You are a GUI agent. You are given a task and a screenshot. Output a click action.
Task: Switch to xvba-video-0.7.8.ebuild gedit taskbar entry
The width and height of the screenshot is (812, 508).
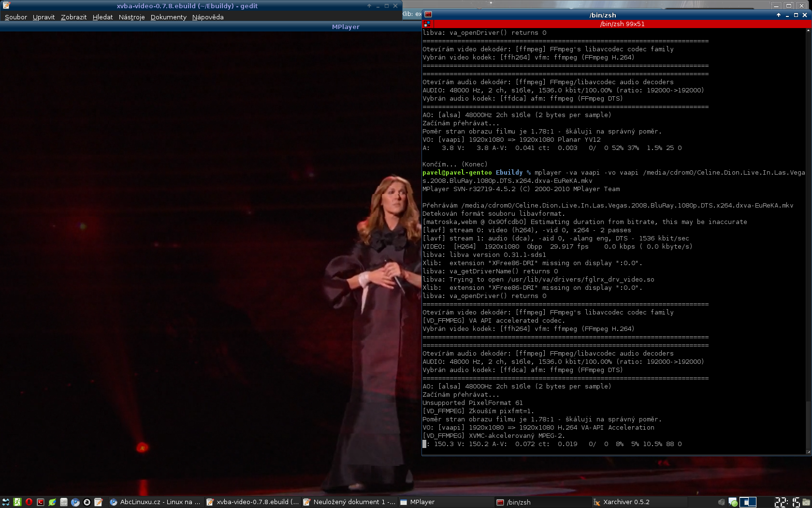[253, 502]
